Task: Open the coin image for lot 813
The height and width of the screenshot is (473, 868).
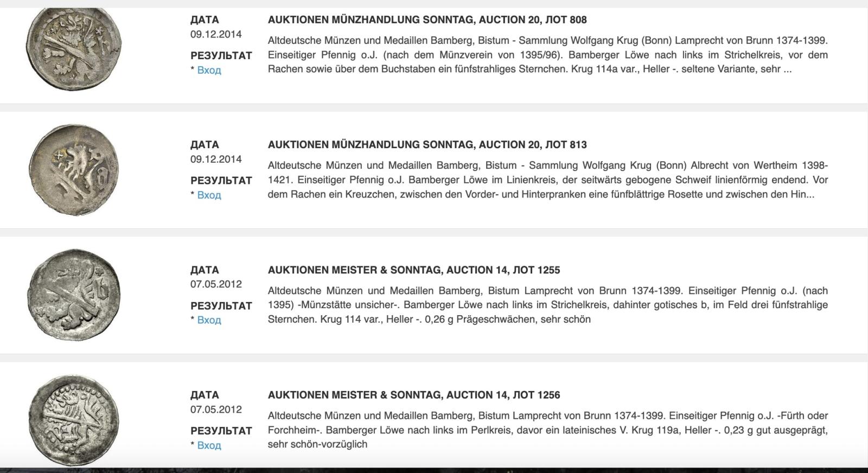Action: pos(73,170)
